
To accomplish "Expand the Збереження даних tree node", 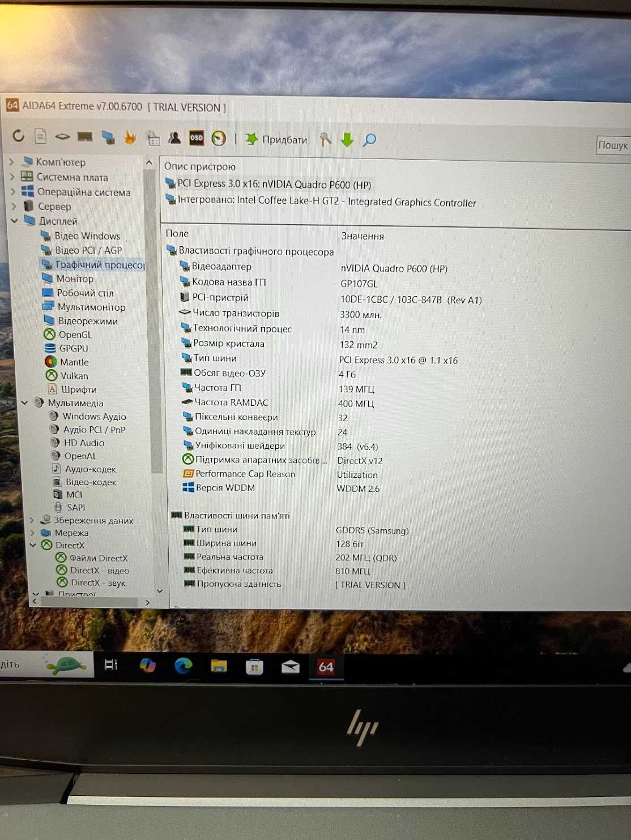I will (32, 520).
